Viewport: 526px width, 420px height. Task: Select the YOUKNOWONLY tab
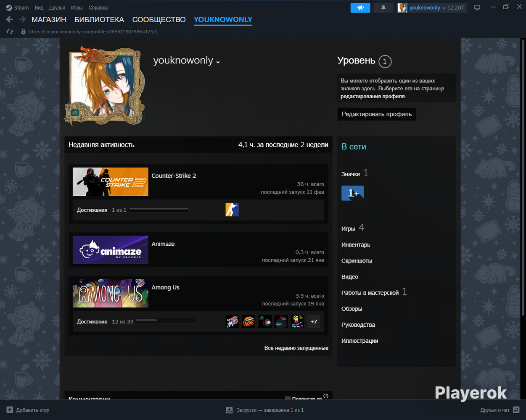223,20
